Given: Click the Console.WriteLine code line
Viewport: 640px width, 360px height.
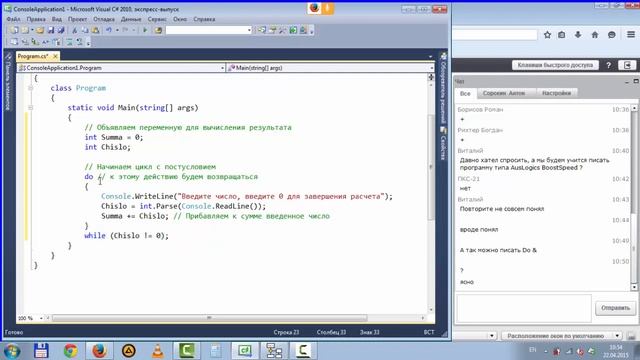Looking at the screenshot, I should point(247,196).
